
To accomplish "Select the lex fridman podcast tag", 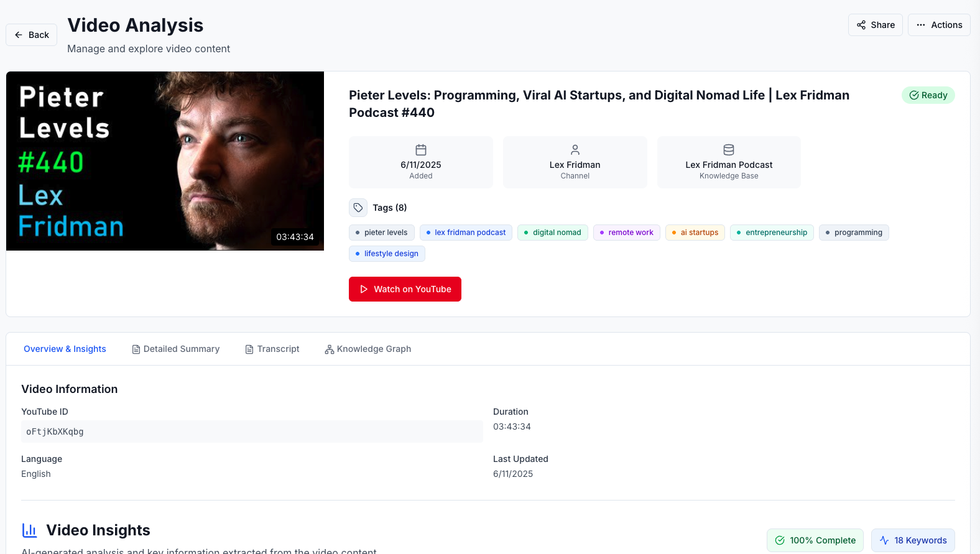I will coord(466,233).
